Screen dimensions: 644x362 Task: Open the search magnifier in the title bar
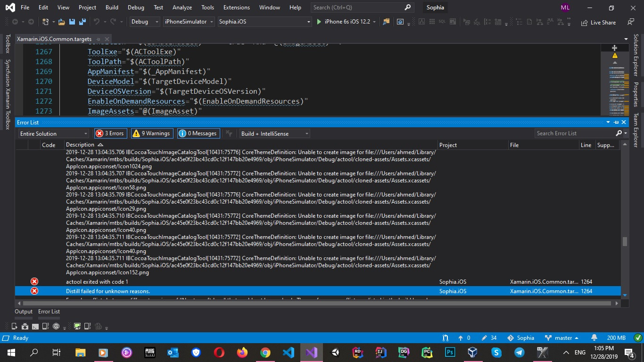click(x=408, y=8)
